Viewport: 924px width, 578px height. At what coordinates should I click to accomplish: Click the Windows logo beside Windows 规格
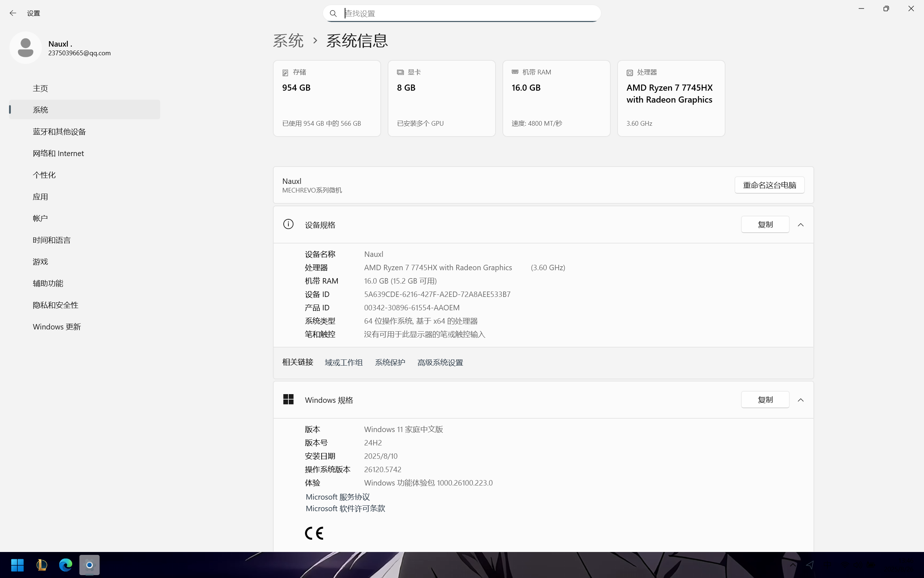pyautogui.click(x=288, y=400)
